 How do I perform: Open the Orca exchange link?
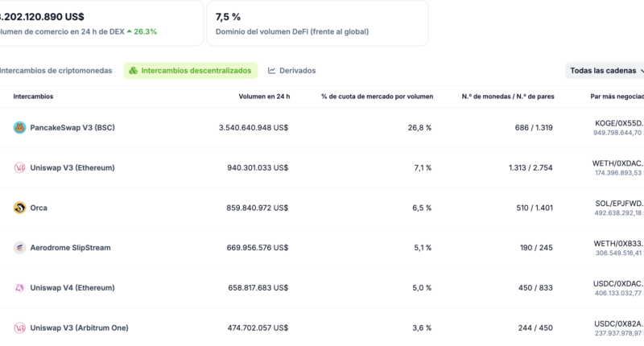tap(39, 208)
